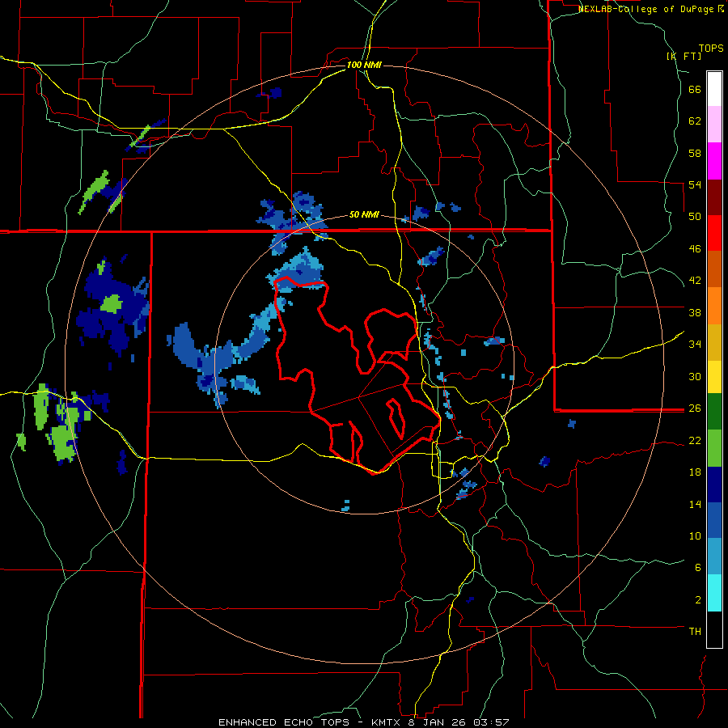728x728 pixels.
Task: Click the legend value "14"
Action: click(x=695, y=504)
